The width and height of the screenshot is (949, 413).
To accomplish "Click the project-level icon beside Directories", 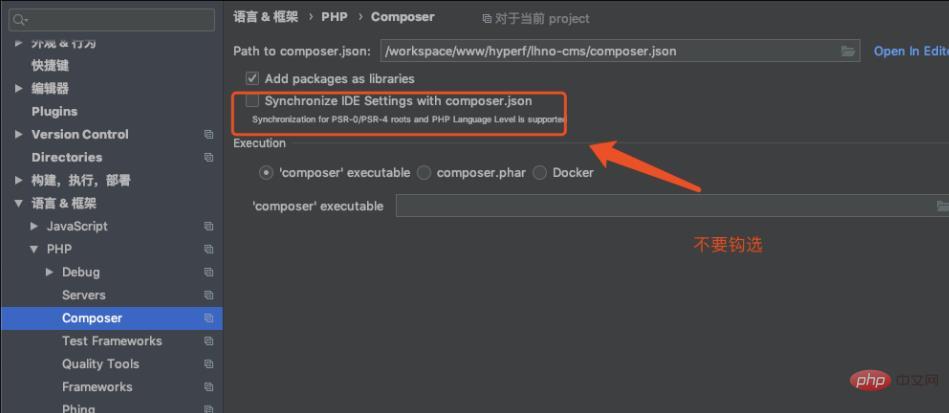I will tap(209, 157).
